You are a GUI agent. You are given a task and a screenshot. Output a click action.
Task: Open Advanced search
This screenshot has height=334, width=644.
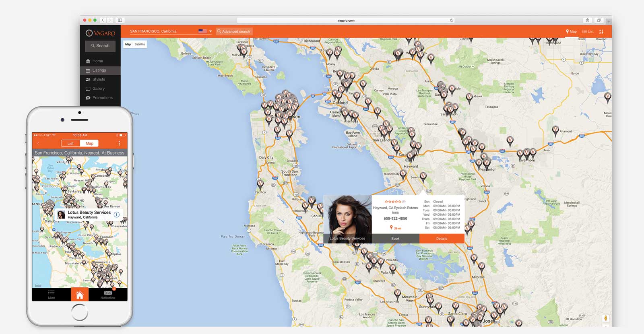pyautogui.click(x=234, y=31)
